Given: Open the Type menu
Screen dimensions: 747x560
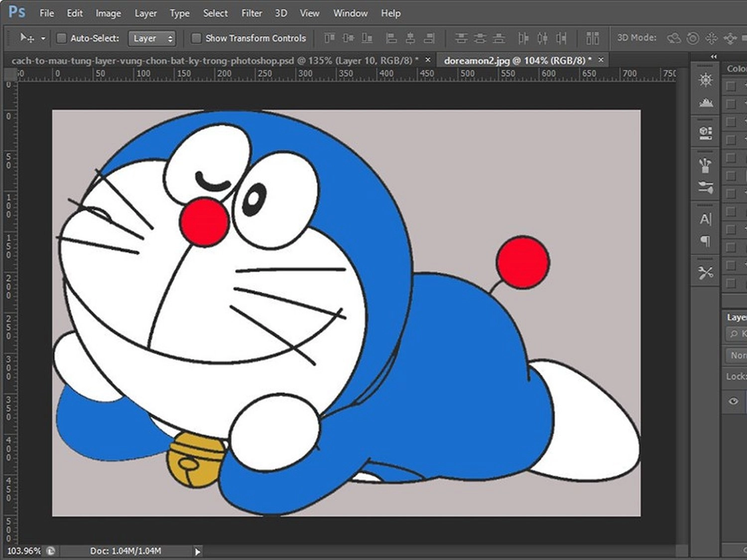Looking at the screenshot, I should (x=179, y=13).
